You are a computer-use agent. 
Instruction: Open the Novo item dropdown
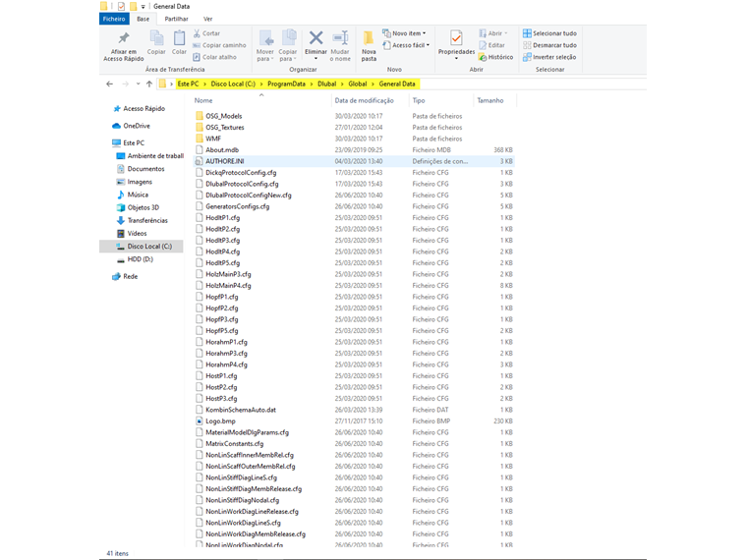404,33
